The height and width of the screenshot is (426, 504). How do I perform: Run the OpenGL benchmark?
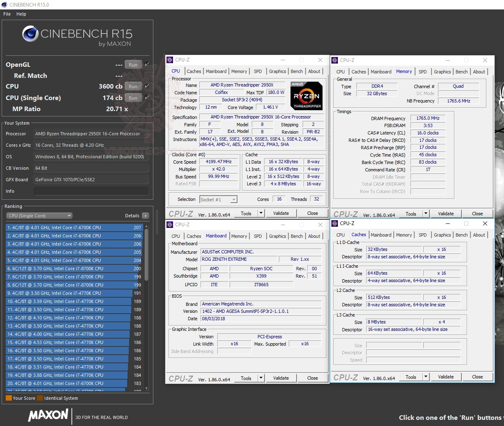pos(133,64)
